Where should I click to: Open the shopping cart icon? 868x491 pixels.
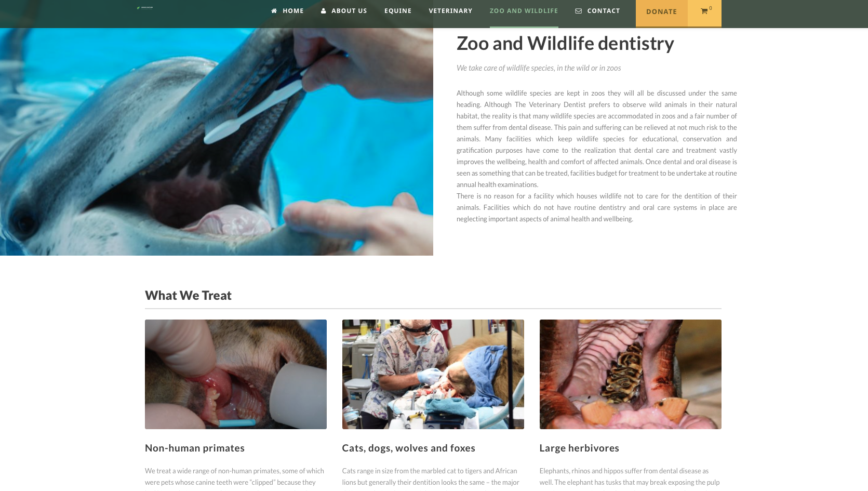pos(704,11)
